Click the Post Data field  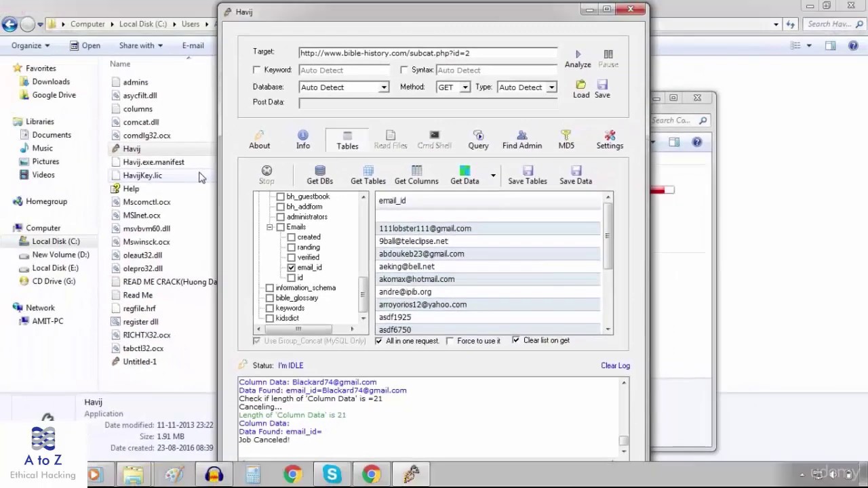pos(428,103)
